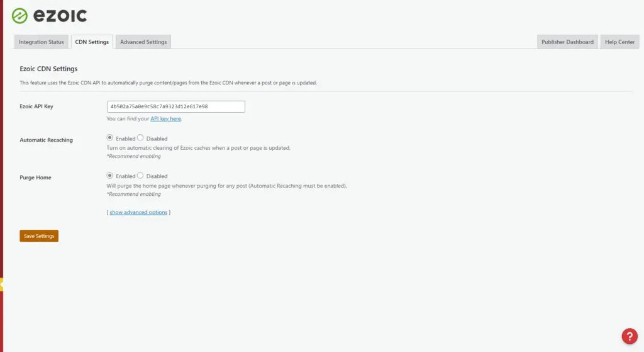Open the Help Center tab
This screenshot has width=644, height=352.
pyautogui.click(x=619, y=42)
